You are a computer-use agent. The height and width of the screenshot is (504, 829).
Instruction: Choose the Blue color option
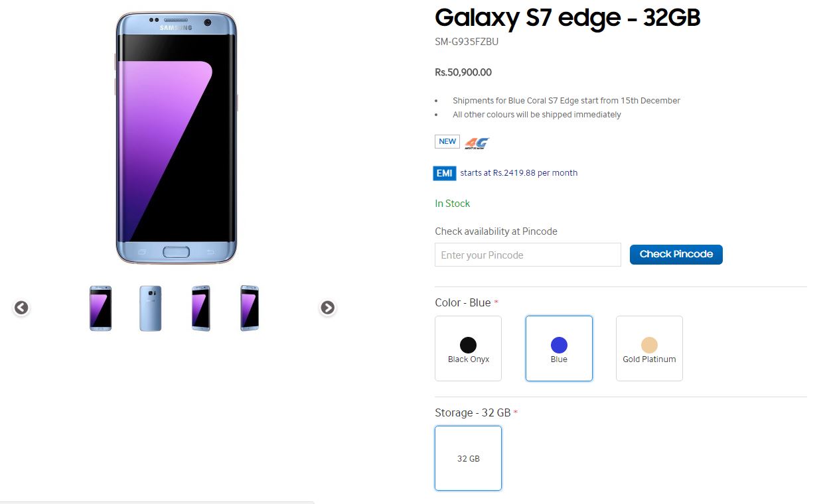click(559, 348)
